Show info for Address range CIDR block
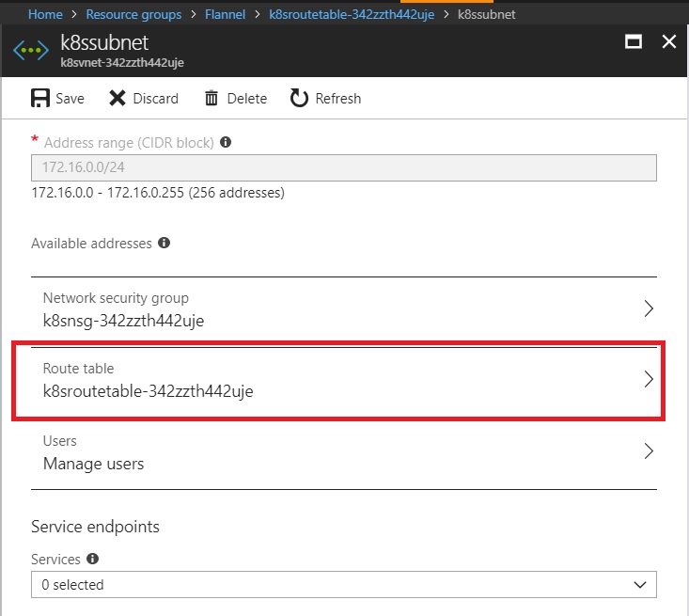689x616 pixels. click(x=226, y=142)
